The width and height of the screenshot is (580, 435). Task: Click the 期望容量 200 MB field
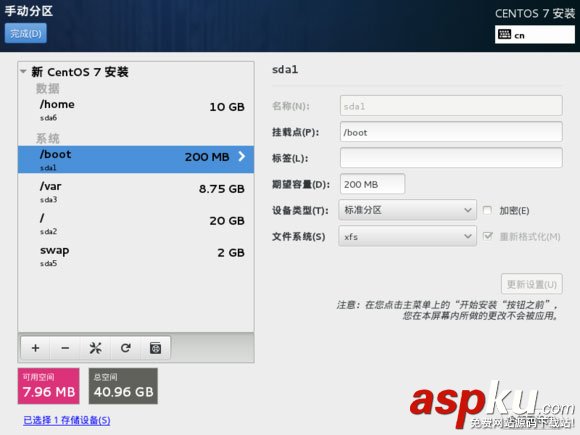coord(372,184)
